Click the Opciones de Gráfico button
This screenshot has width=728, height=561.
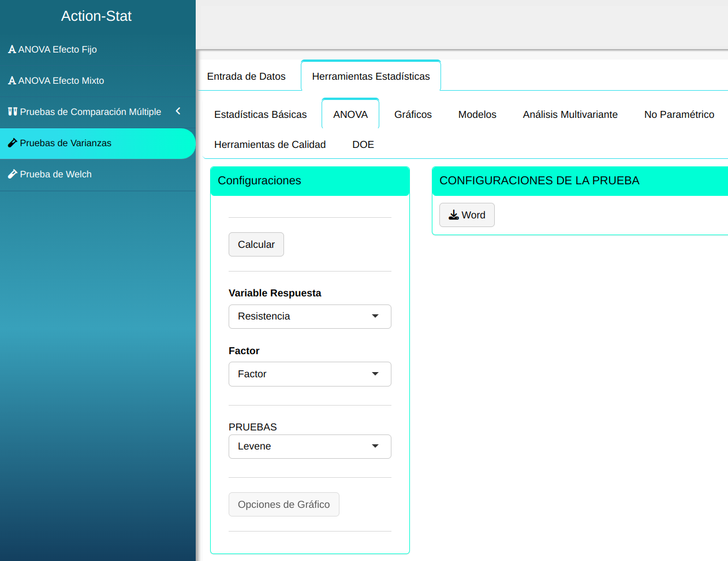tap(283, 504)
